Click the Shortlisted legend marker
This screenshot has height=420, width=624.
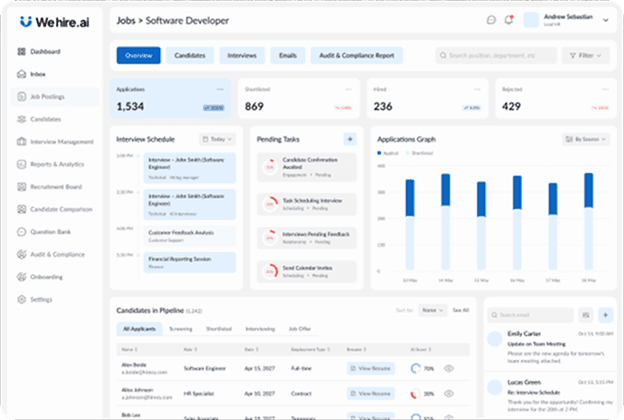408,153
